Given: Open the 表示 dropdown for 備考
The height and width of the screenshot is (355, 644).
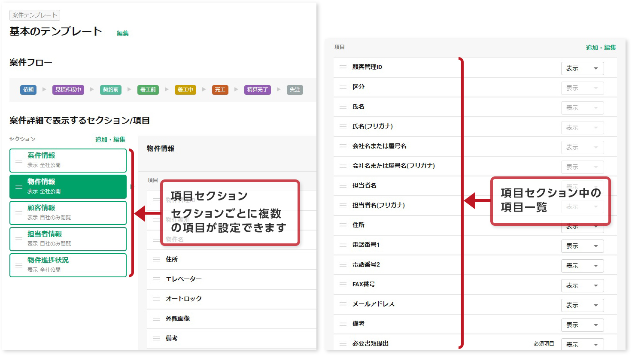Looking at the screenshot, I should tap(582, 325).
